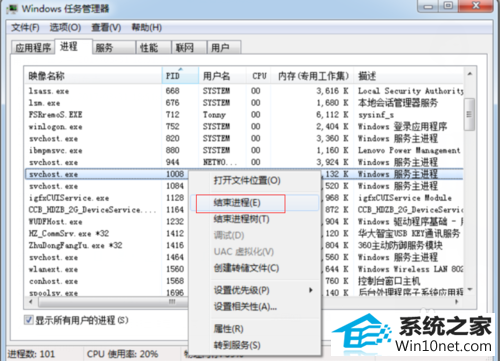Switch to the 进程 tab
The width and height of the screenshot is (500, 361).
pos(73,47)
